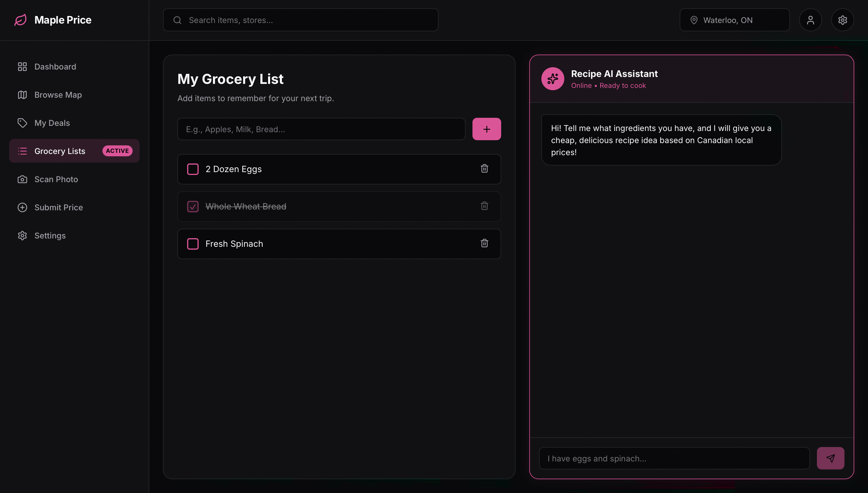
Task: Delete the 2 Dozen Eggs item
Action: tap(484, 169)
